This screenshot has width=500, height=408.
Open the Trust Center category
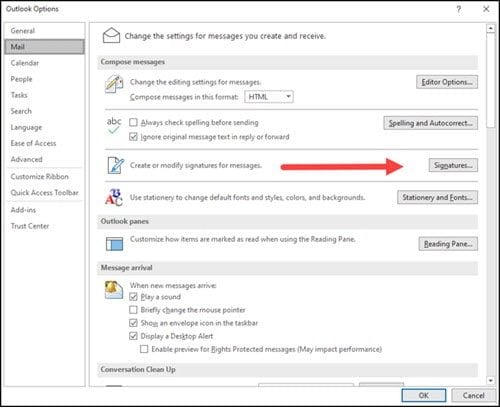point(30,226)
